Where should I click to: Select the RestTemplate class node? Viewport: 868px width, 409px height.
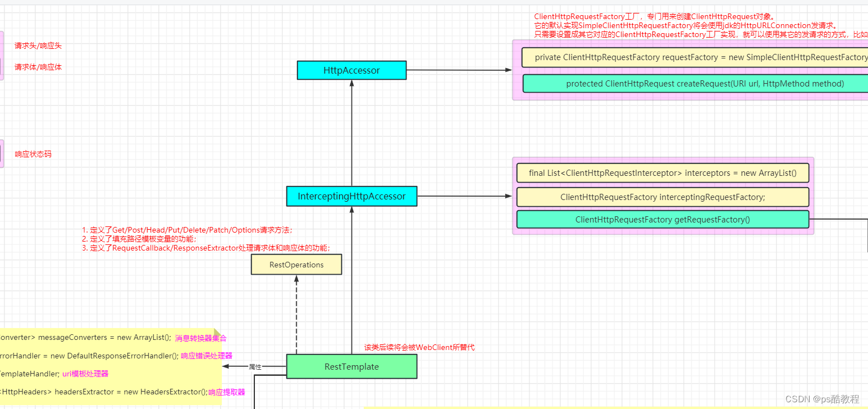click(351, 366)
